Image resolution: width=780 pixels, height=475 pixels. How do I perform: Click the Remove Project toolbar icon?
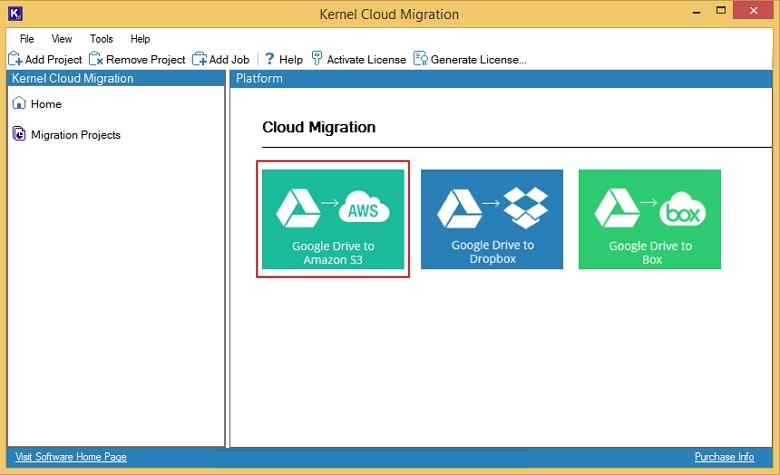(96, 59)
